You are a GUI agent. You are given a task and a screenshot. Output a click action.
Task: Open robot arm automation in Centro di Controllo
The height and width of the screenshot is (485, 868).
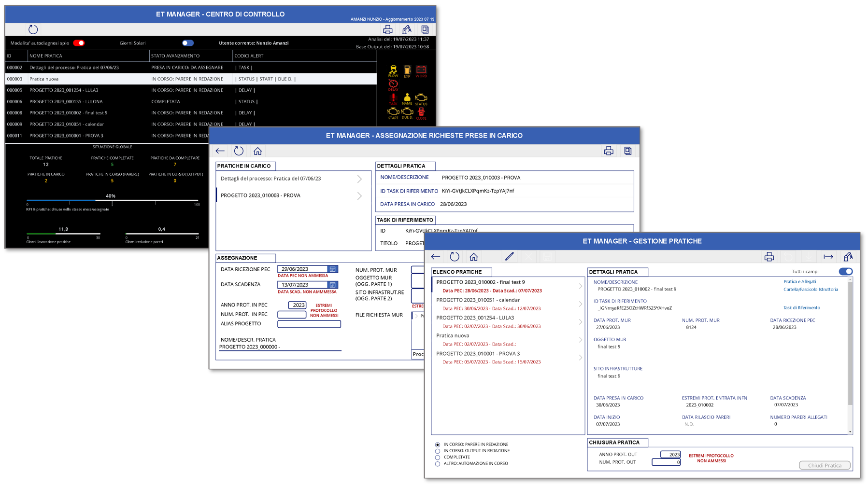tap(407, 29)
